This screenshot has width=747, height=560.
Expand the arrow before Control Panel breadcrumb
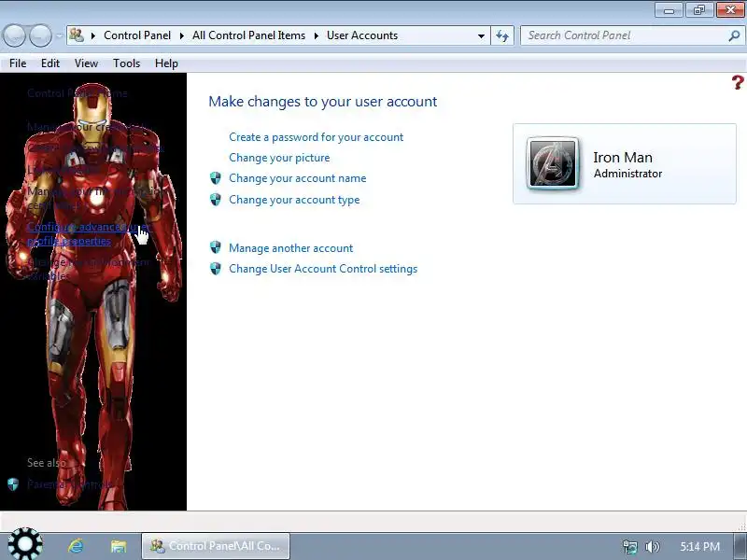pyautogui.click(x=93, y=35)
